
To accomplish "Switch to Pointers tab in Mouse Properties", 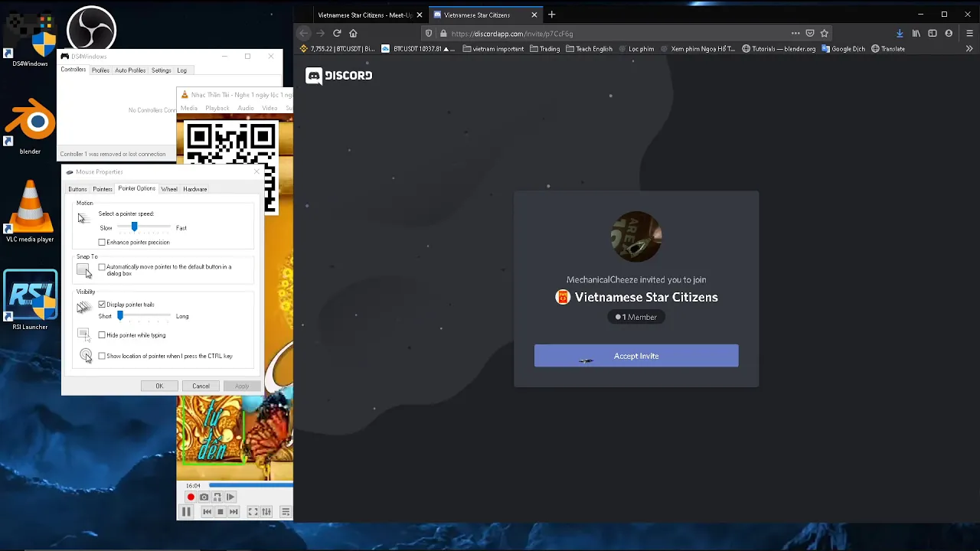I will pos(103,189).
